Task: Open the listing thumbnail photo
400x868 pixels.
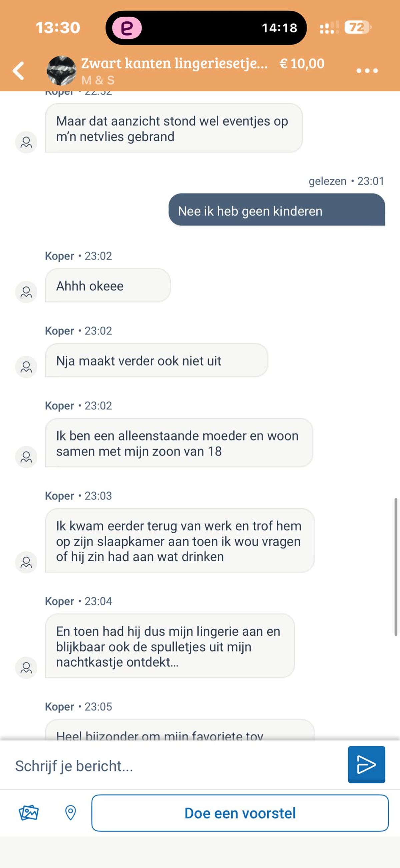Action: (x=61, y=71)
